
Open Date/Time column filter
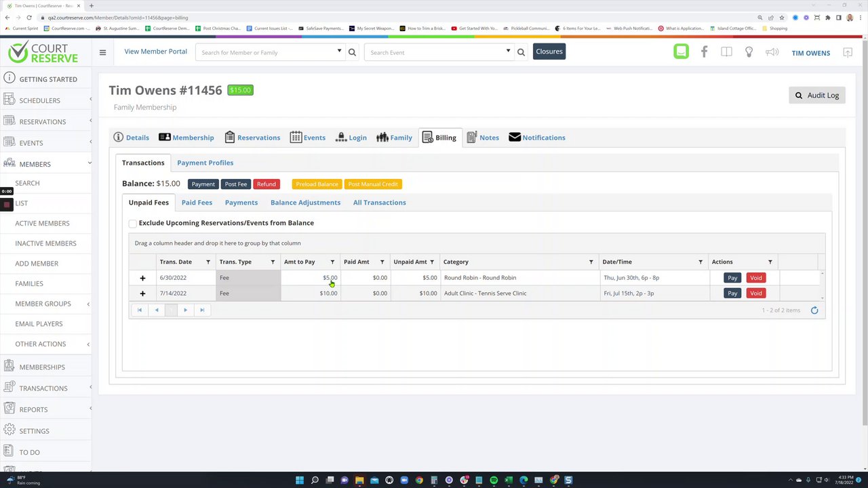[x=701, y=262]
